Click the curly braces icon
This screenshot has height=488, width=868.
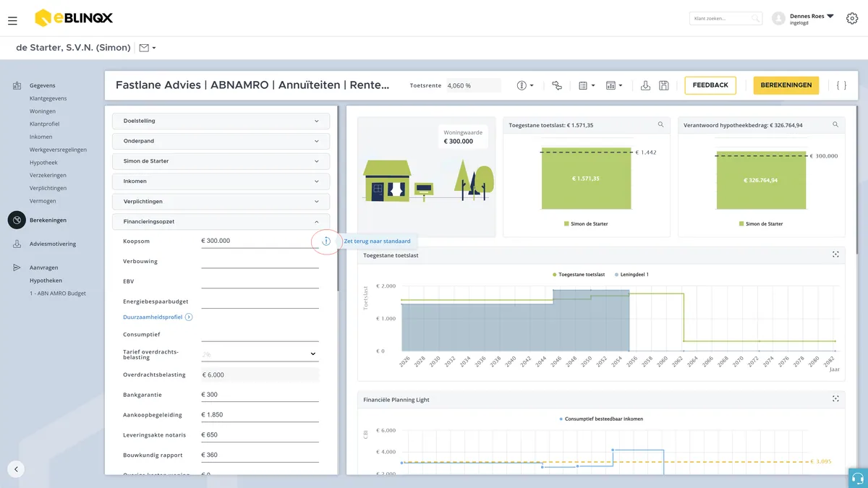pyautogui.click(x=841, y=85)
